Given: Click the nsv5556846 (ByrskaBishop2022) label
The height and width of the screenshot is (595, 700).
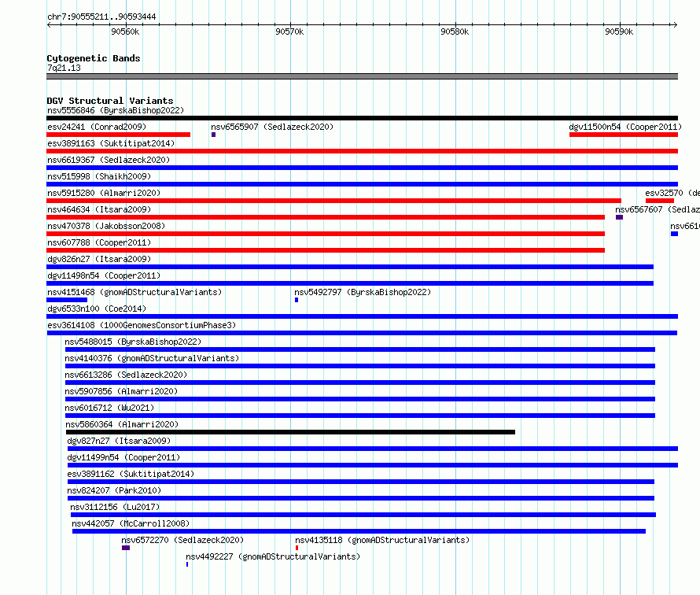Looking at the screenshot, I should point(116,110).
